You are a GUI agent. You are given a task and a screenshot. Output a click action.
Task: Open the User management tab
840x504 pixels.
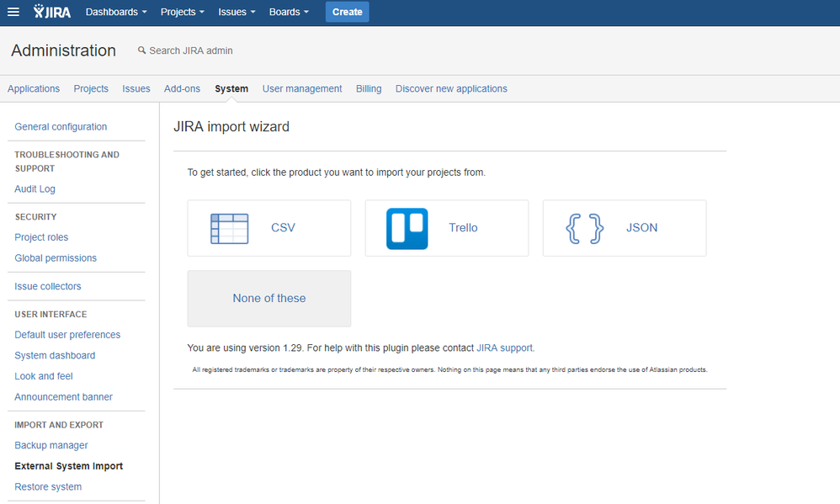point(302,89)
